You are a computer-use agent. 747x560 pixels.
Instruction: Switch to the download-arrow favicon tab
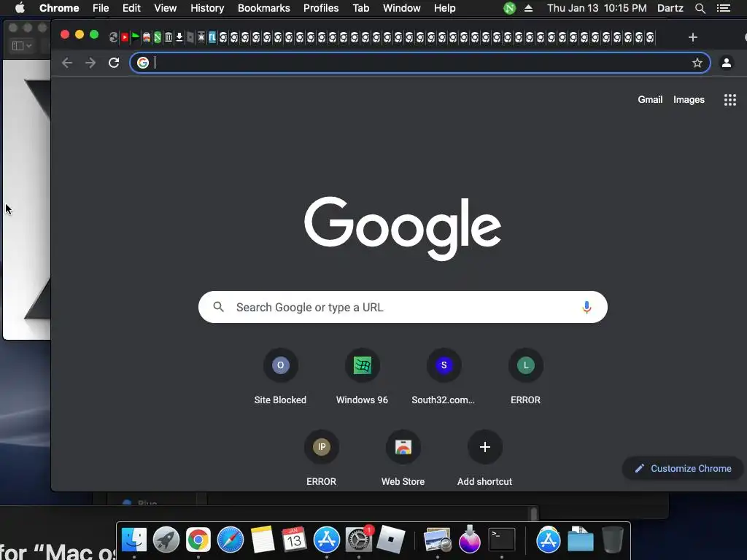pyautogui.click(x=179, y=37)
